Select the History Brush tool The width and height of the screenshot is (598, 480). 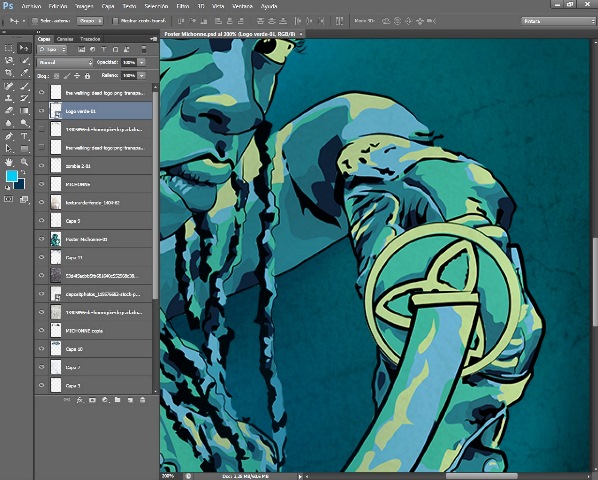click(24, 98)
